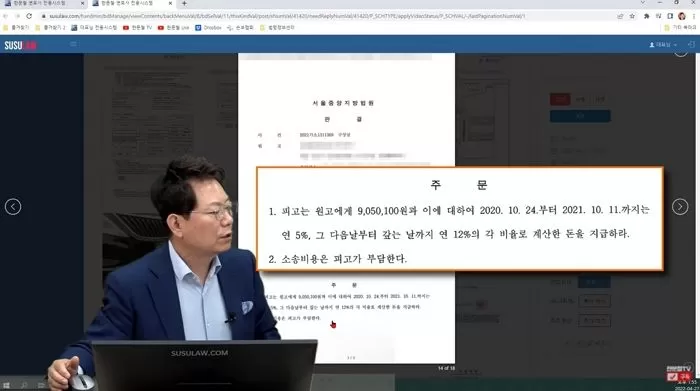Image resolution: width=700 pixels, height=391 pixels.
Task: Open the media control icon in the browser toolbar
Action: (x=658, y=16)
